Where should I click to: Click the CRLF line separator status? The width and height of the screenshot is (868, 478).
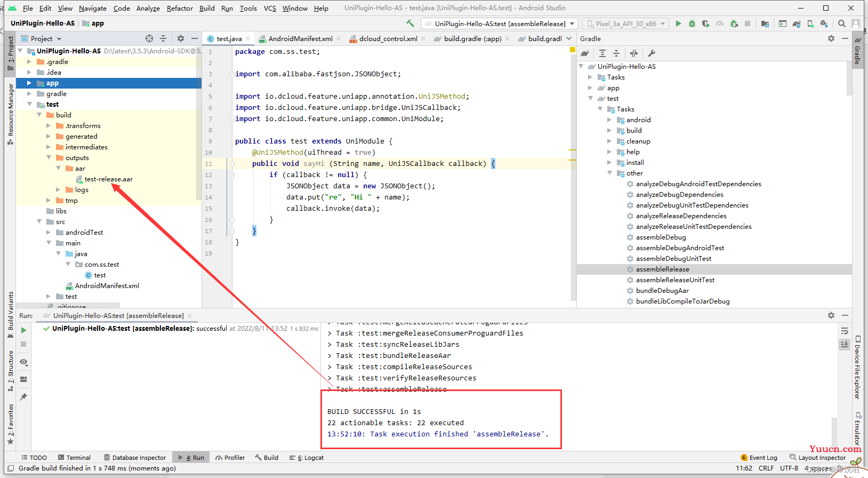coord(766,468)
